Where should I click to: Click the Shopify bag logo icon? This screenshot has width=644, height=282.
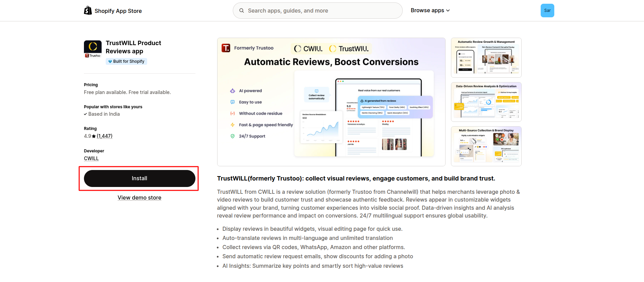pyautogui.click(x=88, y=11)
